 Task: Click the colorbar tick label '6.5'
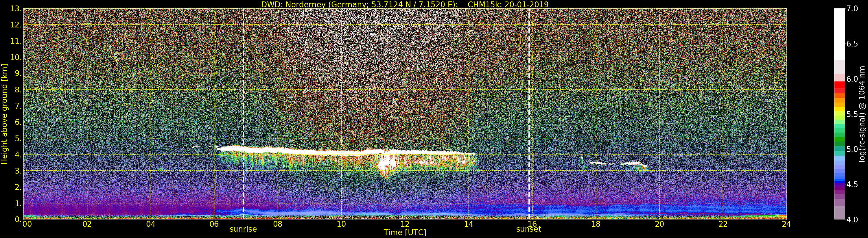coord(852,44)
